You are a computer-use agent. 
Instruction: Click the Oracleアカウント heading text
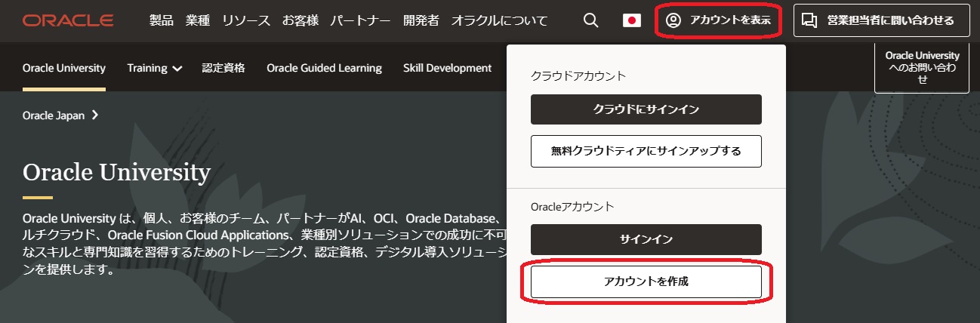point(572,205)
